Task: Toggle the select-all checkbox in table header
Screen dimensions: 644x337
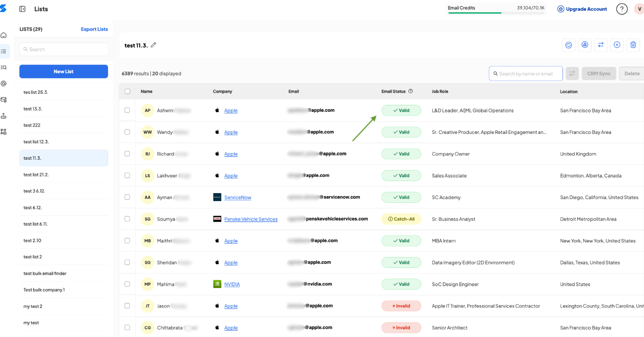Action: pyautogui.click(x=128, y=91)
